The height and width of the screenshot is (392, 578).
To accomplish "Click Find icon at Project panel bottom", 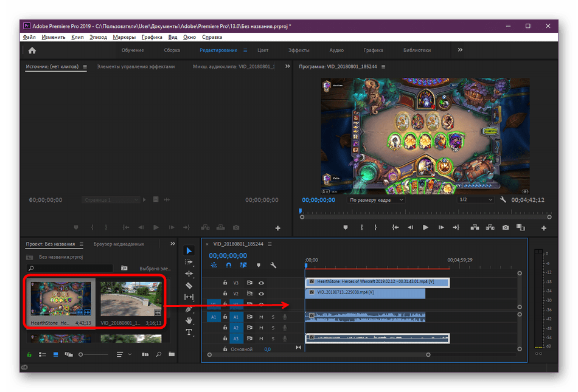I will tap(159, 354).
